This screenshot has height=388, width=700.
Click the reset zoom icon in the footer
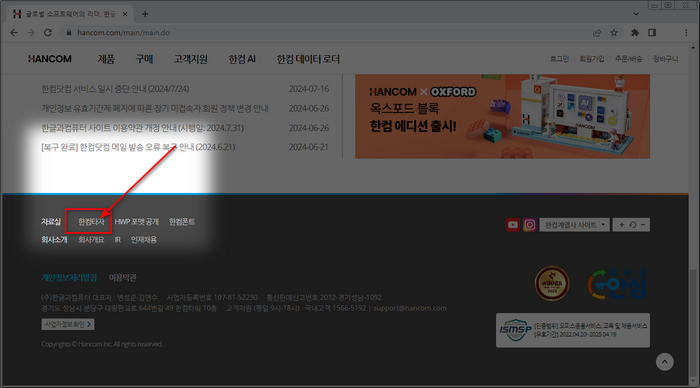[x=633, y=225]
